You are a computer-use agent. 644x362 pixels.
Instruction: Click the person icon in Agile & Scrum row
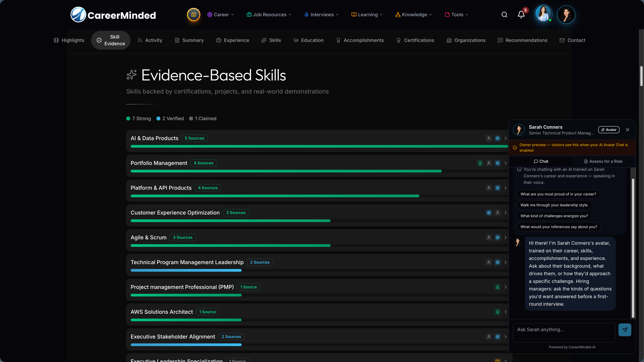coord(489,237)
